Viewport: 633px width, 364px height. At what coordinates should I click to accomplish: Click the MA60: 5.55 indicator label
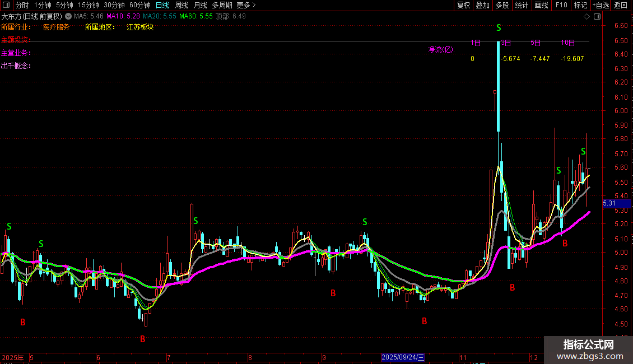196,16
